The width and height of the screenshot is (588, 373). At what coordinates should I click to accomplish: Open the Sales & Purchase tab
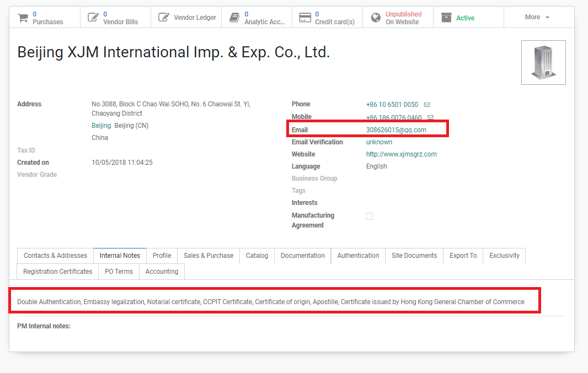pyautogui.click(x=209, y=256)
